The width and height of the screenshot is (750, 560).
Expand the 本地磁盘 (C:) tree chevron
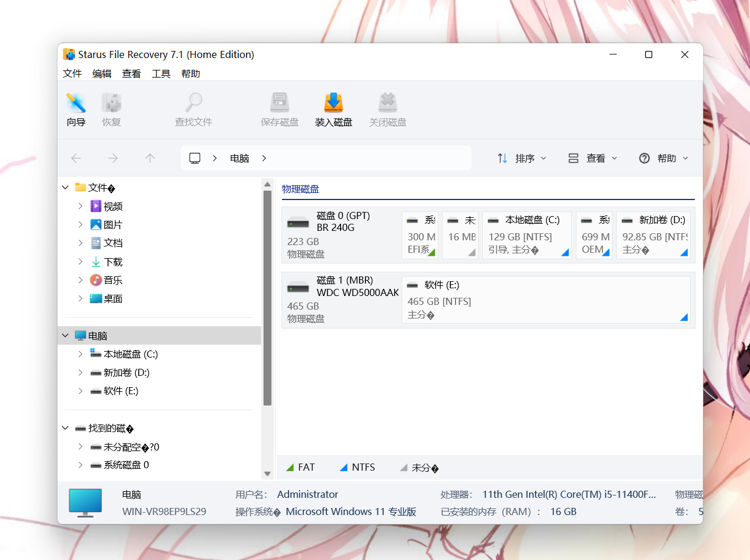coord(80,354)
